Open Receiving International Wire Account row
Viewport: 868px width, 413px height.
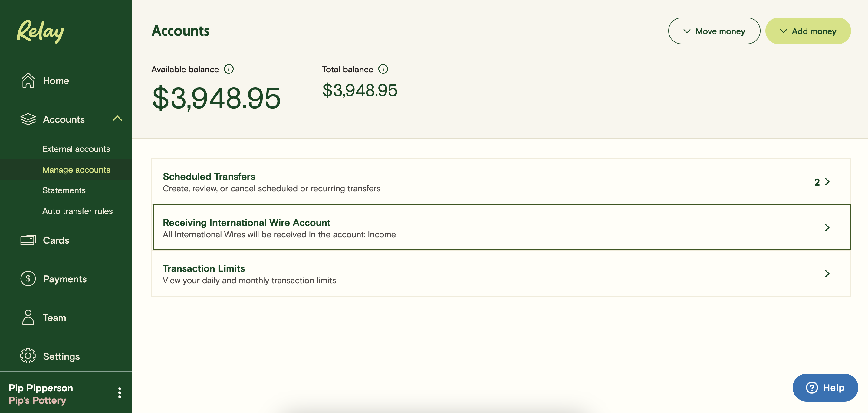point(501,228)
